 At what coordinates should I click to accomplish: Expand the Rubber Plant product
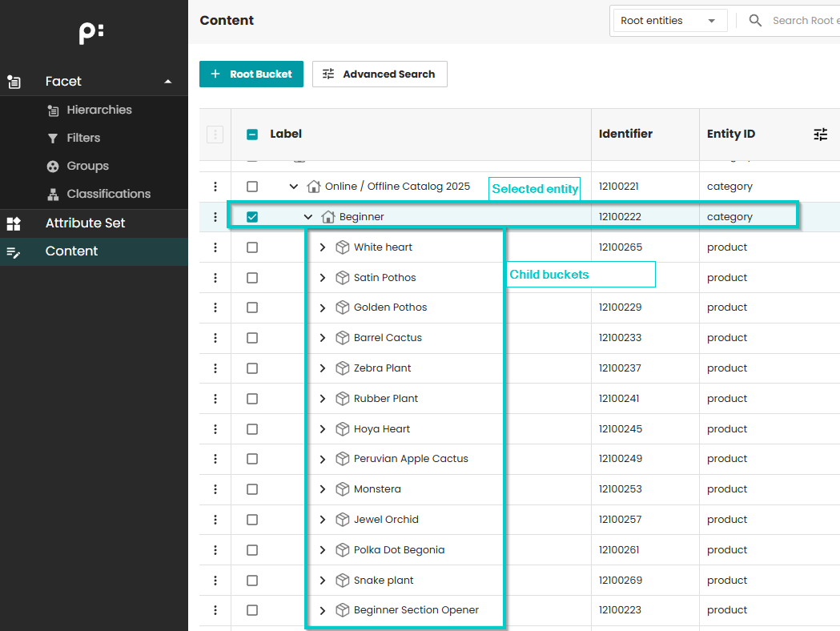pyautogui.click(x=323, y=399)
